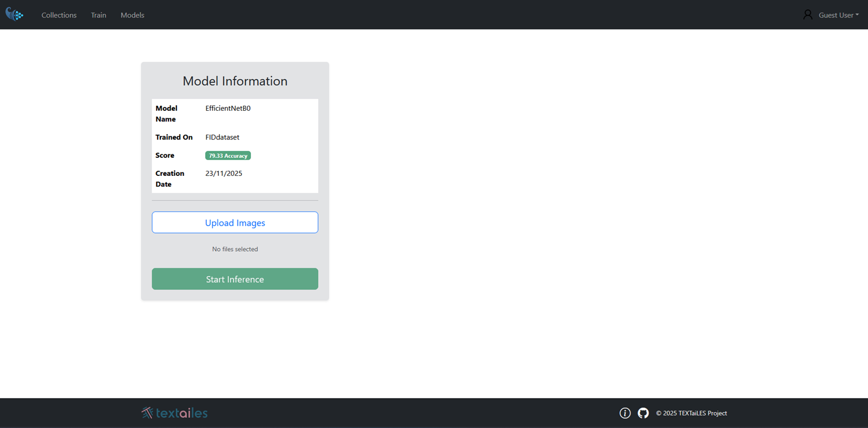The image size is (868, 428).
Task: Open the Models page
Action: click(132, 15)
